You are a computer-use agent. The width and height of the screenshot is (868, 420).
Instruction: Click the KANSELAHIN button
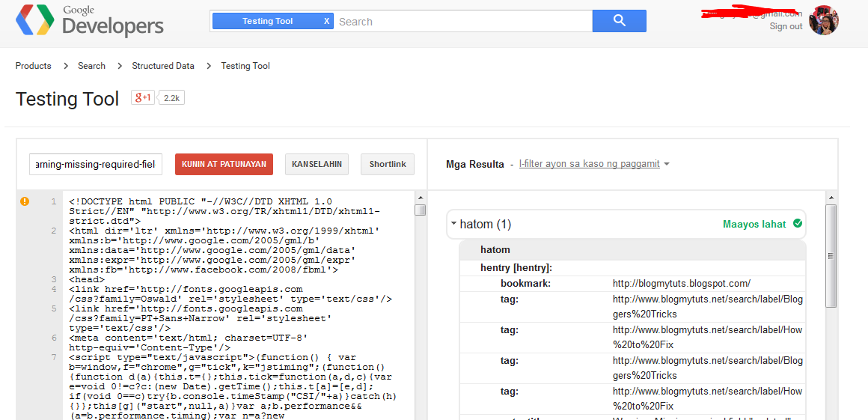[317, 165]
